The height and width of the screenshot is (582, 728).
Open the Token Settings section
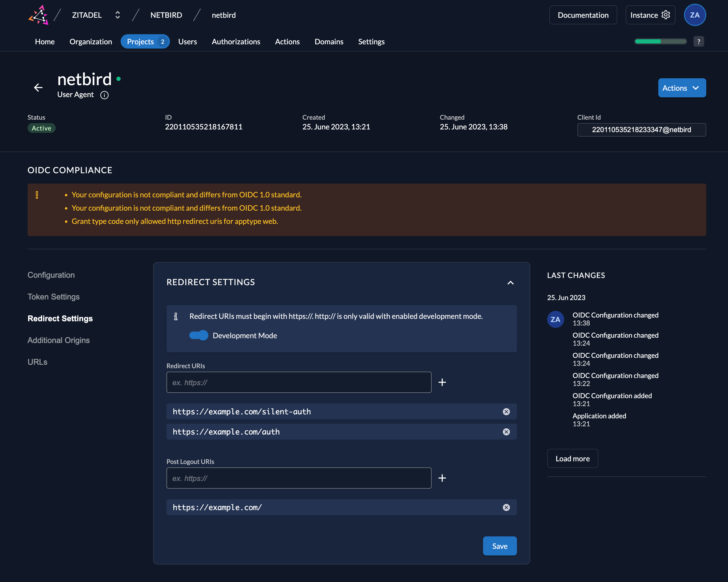pos(53,297)
